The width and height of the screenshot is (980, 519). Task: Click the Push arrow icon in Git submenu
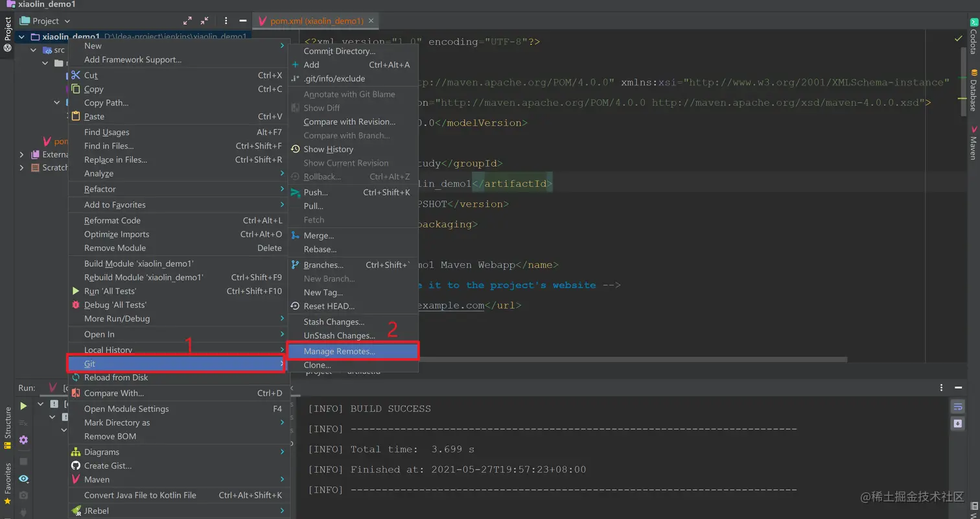coord(296,193)
